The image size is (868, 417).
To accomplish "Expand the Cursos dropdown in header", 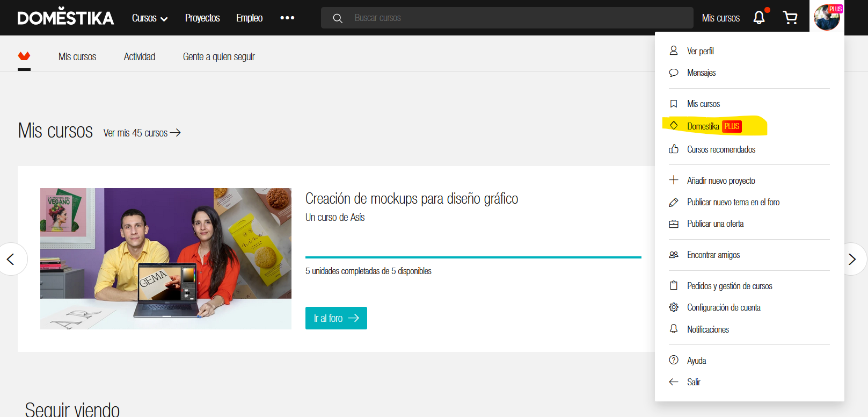I will click(x=150, y=18).
